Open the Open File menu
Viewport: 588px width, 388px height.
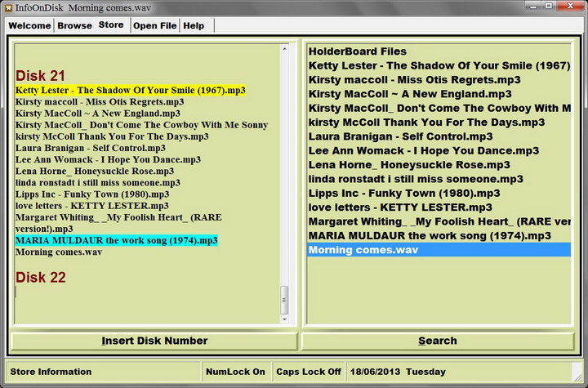tap(155, 25)
